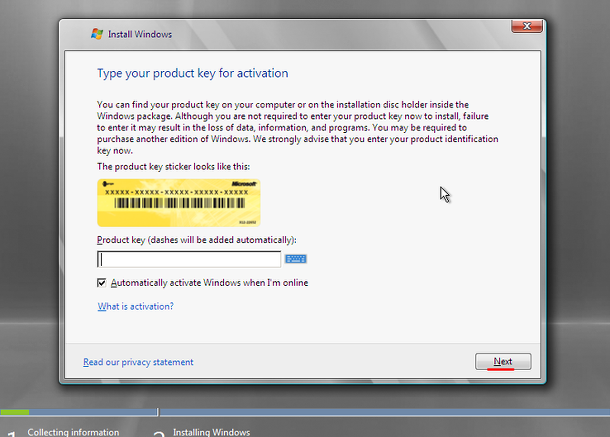610x437 pixels.
Task: Select the heading Type your product key for activation
Action: point(193,73)
